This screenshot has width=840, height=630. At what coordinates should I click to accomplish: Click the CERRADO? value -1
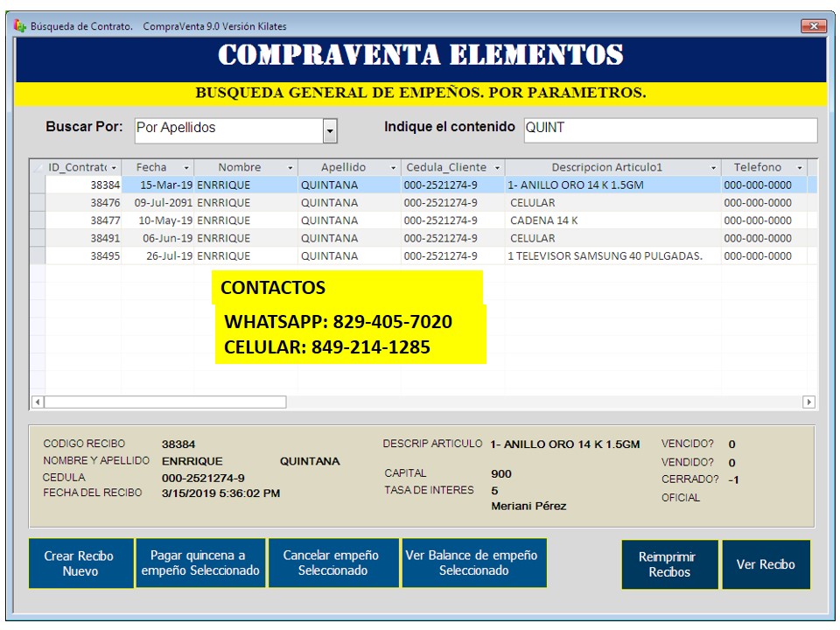(733, 479)
